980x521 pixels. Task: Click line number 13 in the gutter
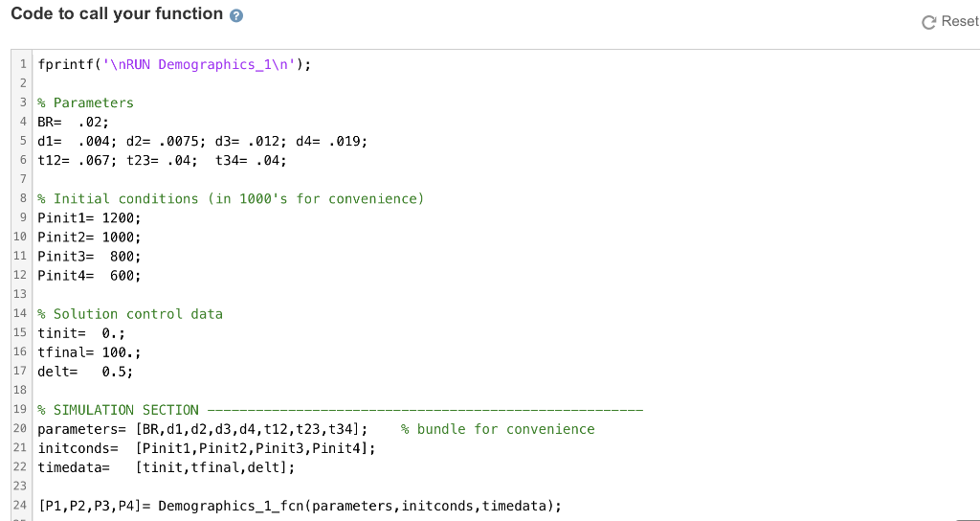pos(20,295)
